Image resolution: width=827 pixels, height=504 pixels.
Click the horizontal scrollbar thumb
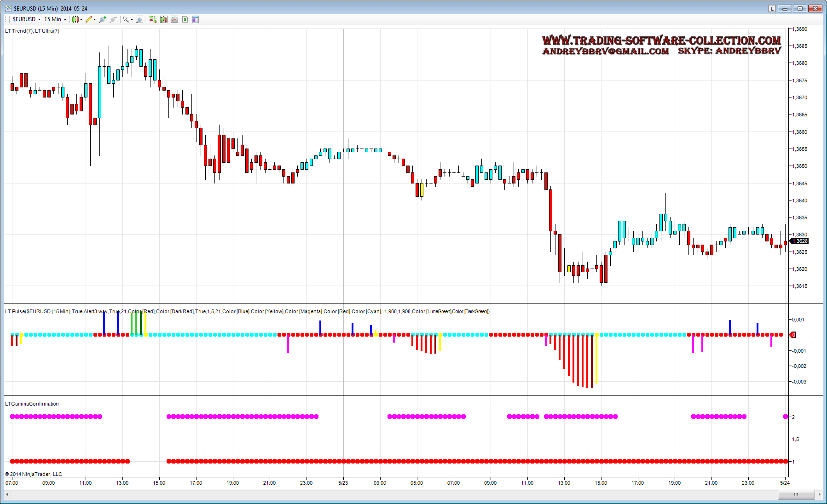coord(795,494)
